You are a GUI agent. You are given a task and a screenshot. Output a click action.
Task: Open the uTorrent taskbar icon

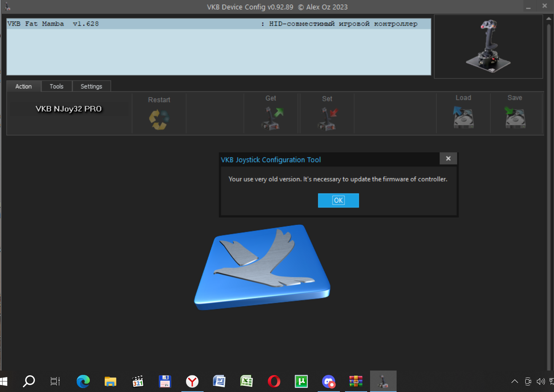[301, 381]
